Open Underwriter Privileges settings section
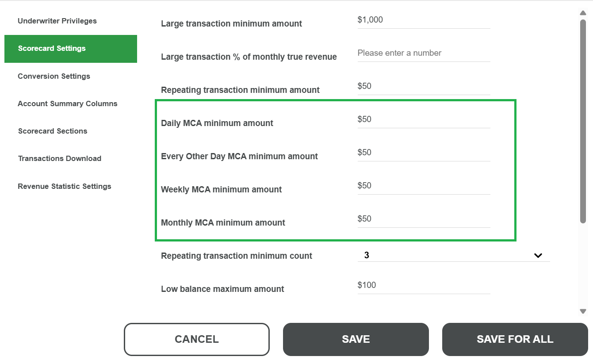 [x=57, y=21]
